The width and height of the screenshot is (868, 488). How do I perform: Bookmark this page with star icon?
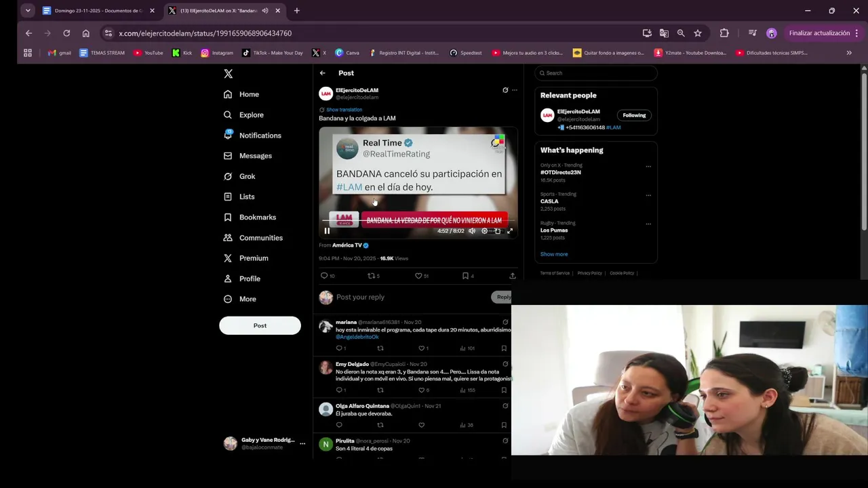point(698,33)
